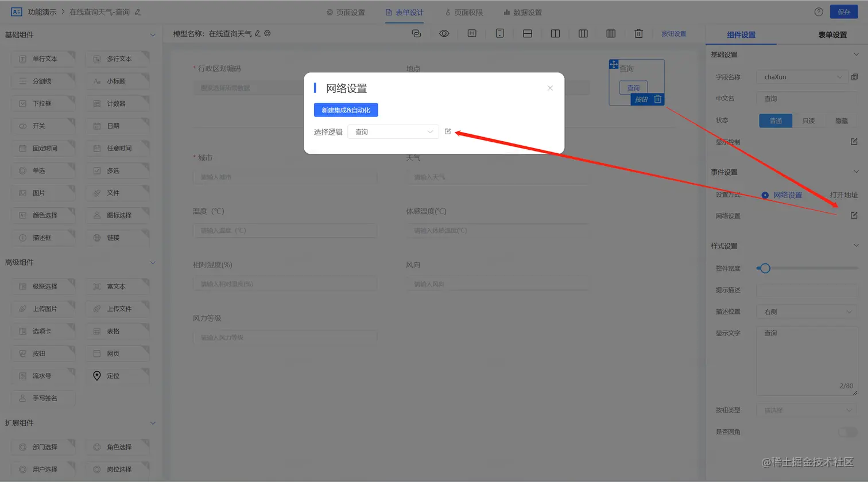Viewport: 868px width, 482px height.
Task: Switch to the 数据设置 tab
Action: [522, 12]
